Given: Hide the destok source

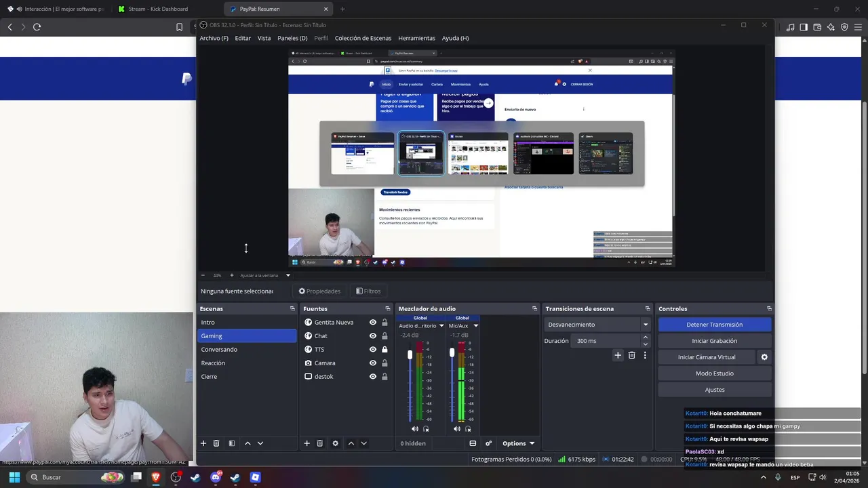Looking at the screenshot, I should pos(372,376).
